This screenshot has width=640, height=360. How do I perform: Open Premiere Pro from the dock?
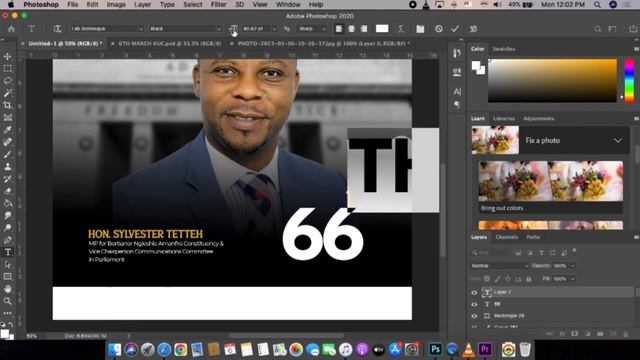[x=485, y=349]
